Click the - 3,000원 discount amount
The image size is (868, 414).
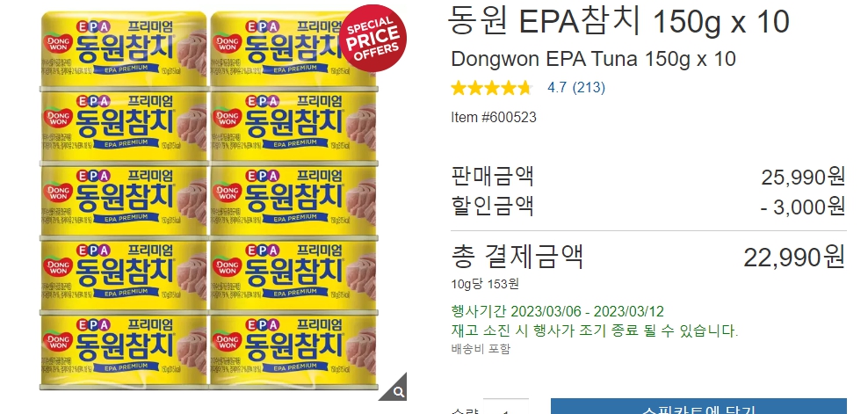coord(803,207)
